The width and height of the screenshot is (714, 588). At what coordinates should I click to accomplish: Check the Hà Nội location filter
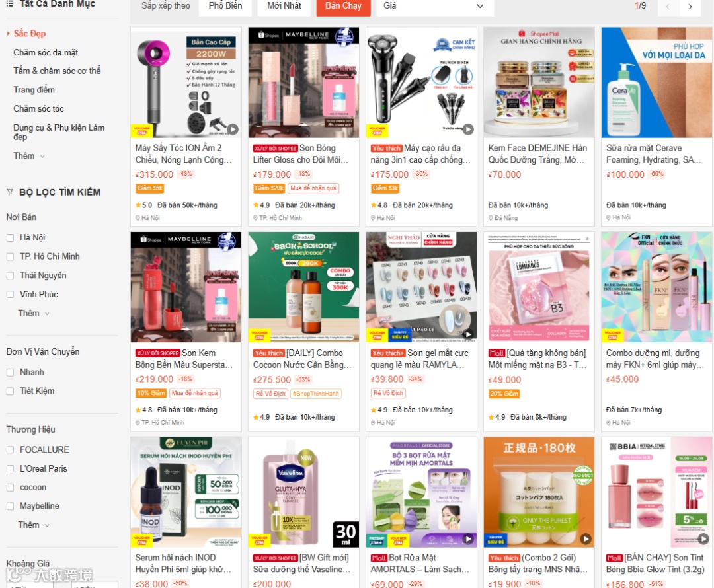pos(10,238)
